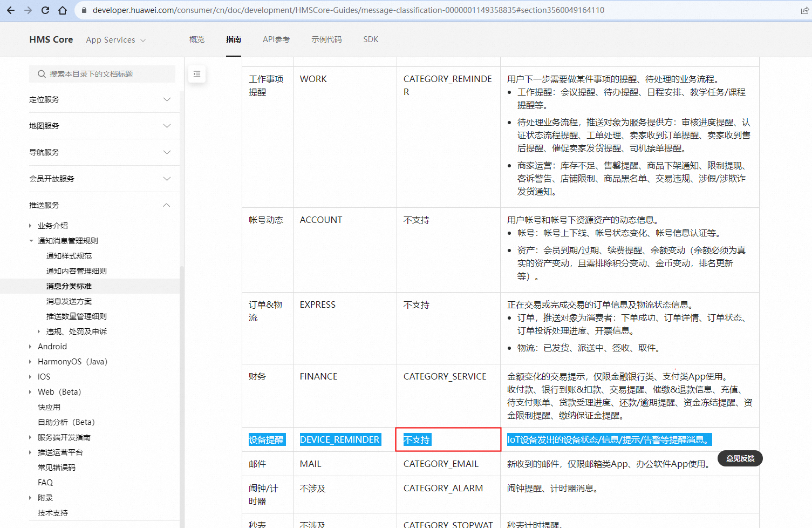
Task: Open browser home page icon
Action: [63, 10]
